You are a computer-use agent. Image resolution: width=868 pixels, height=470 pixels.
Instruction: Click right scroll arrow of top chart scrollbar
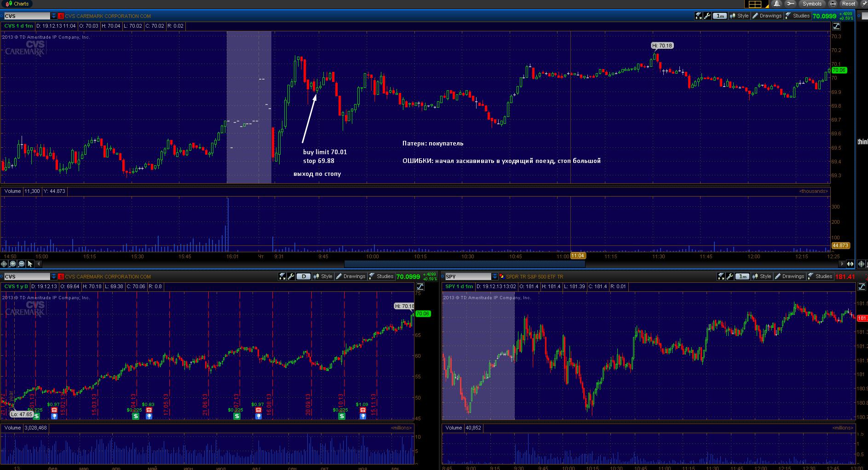[842, 264]
